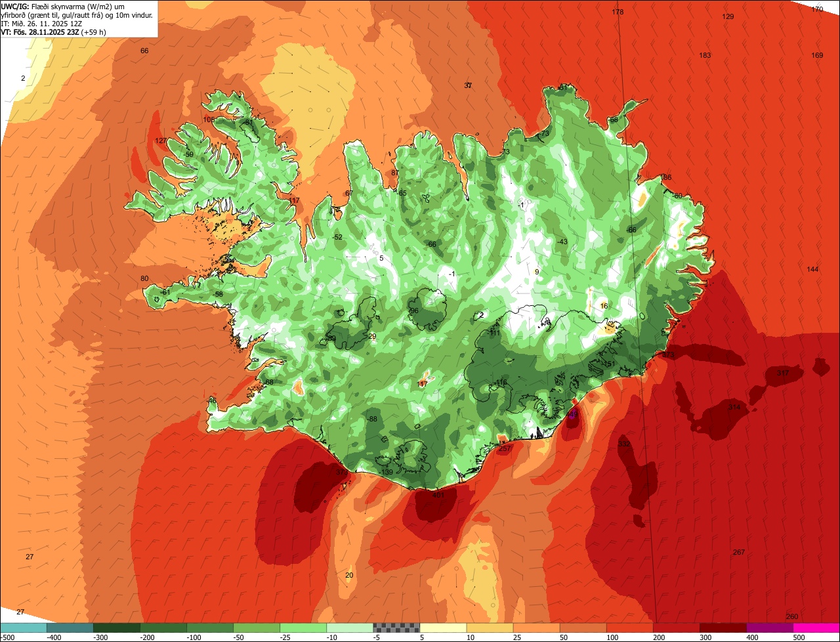
Task: Click the light green -25 to -10 swatch
Action: pyautogui.click(x=303, y=628)
